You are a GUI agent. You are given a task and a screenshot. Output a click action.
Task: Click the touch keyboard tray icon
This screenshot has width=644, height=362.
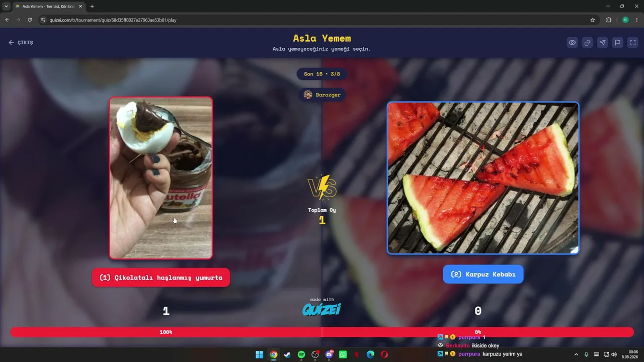point(596,354)
